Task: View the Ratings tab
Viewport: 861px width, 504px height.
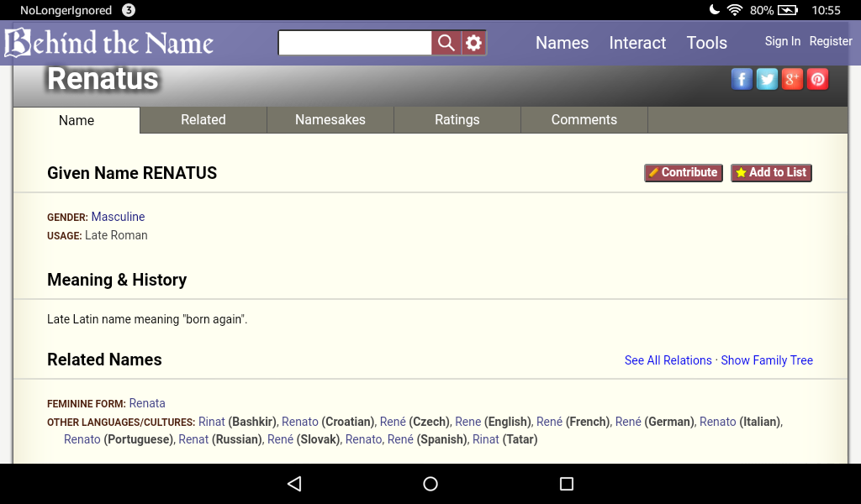Action: click(457, 120)
